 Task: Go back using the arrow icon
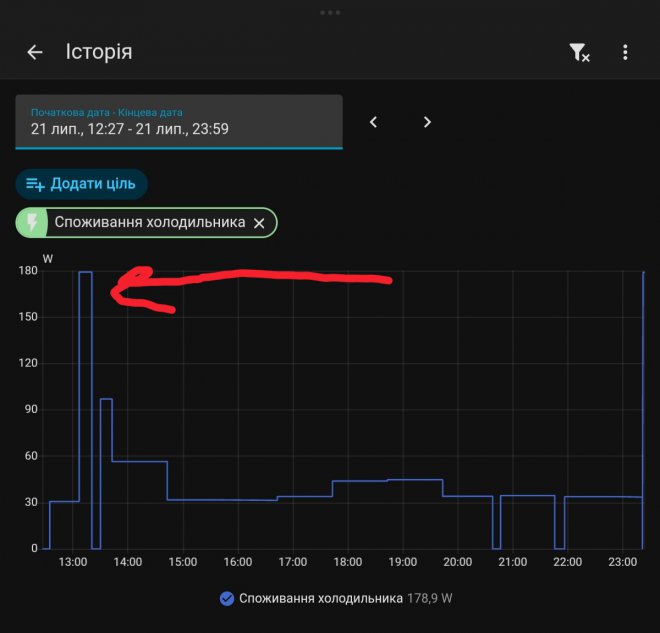(x=35, y=52)
